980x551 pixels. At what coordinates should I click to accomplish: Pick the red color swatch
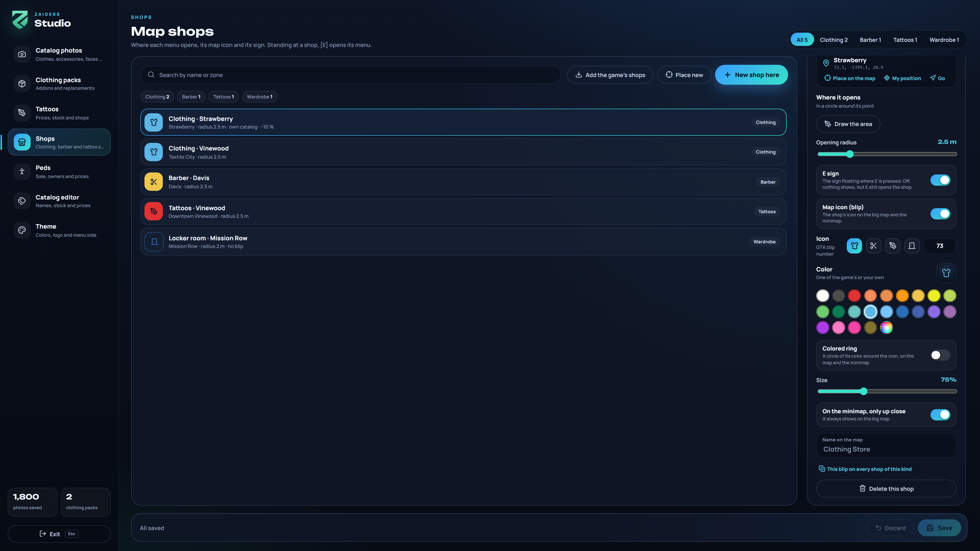click(x=854, y=295)
